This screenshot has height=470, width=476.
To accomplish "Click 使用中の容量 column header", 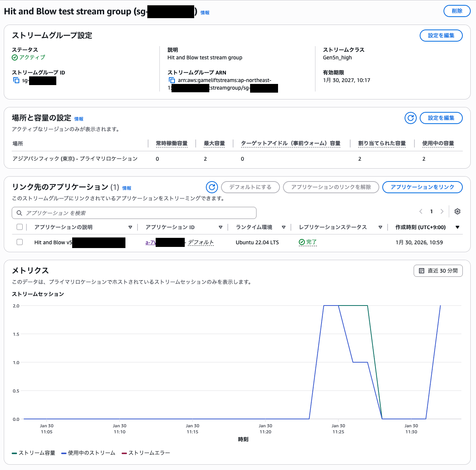I will (438, 143).
